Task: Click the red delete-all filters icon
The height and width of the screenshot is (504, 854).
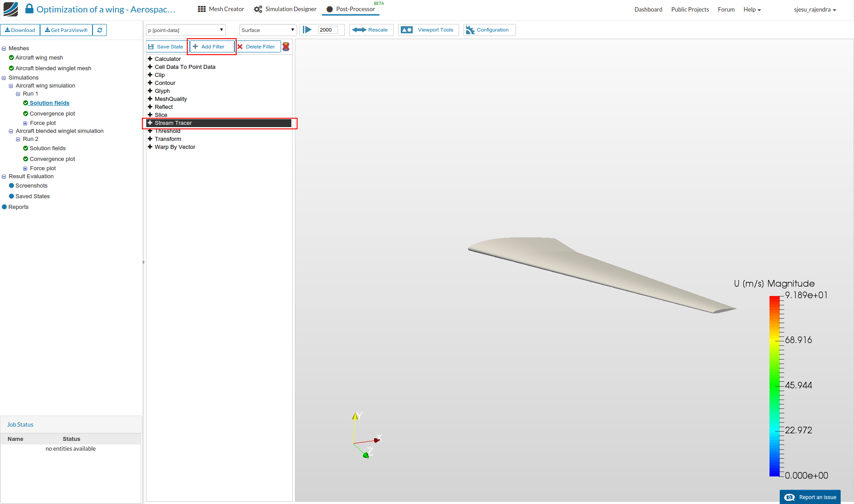Action: point(286,47)
